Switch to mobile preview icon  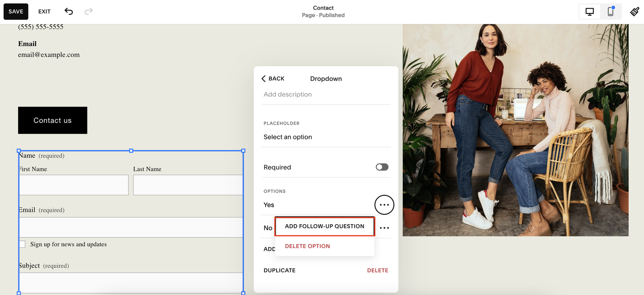pos(610,12)
